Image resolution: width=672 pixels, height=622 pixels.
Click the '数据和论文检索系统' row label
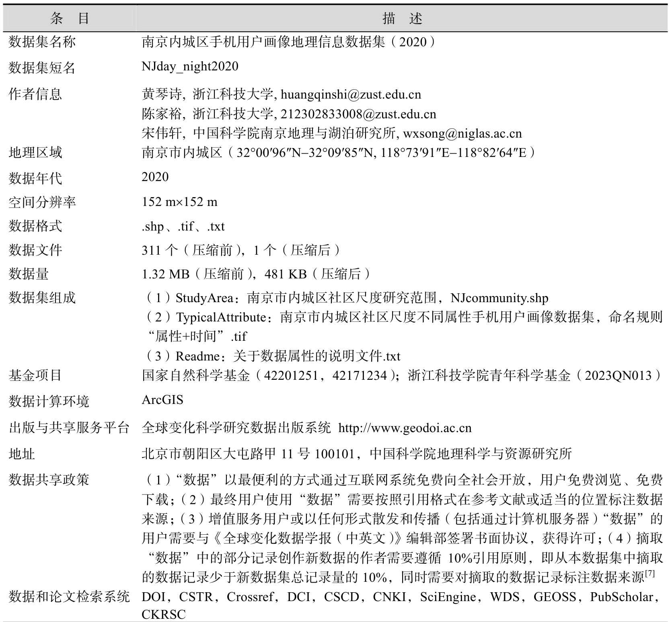(x=69, y=596)
